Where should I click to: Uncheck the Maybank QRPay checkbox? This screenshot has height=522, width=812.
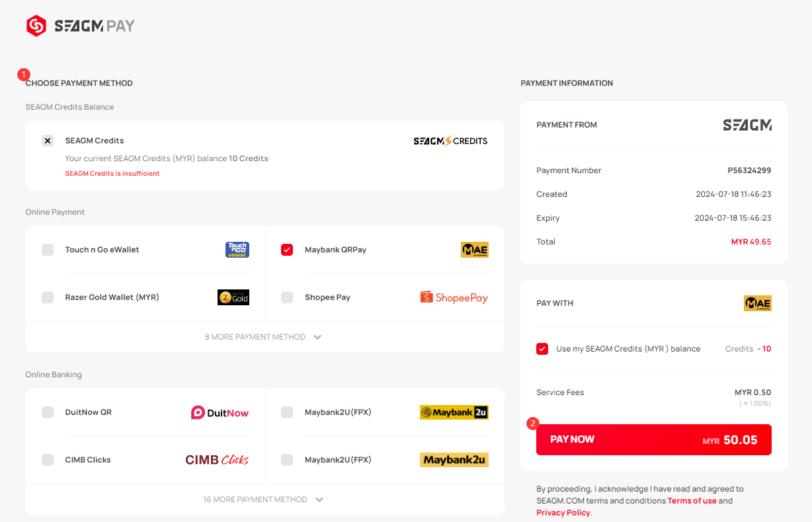(287, 250)
